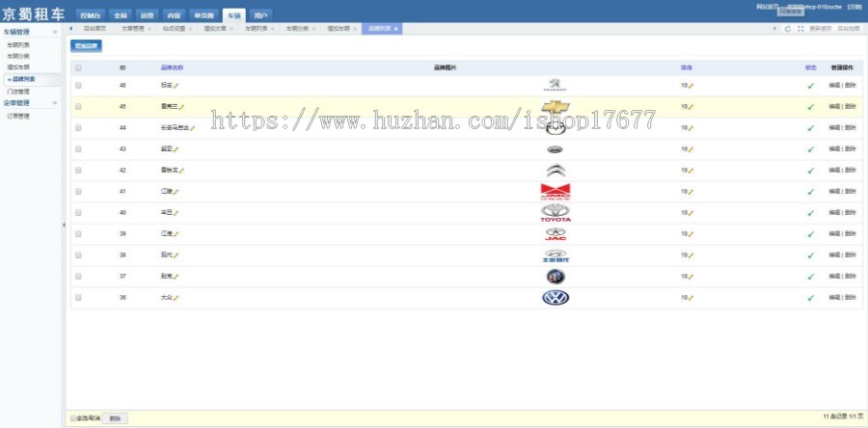The image size is (868, 428).
Task: Tick the checkbox for ID 43 row
Action: click(x=78, y=148)
